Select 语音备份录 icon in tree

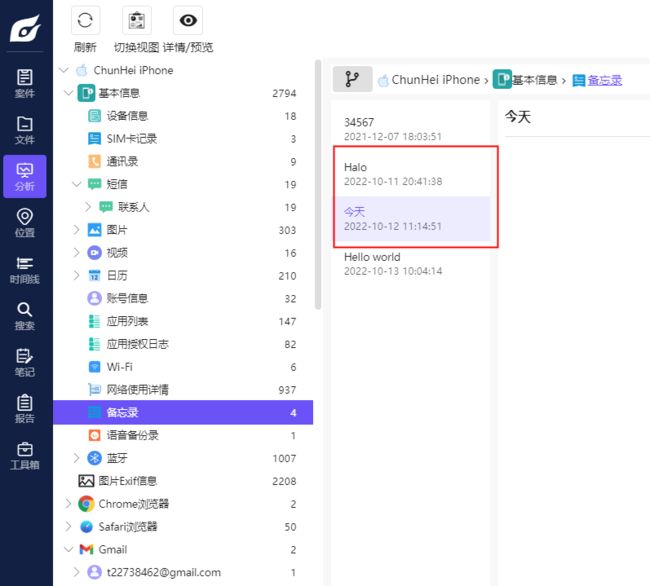tap(95, 435)
